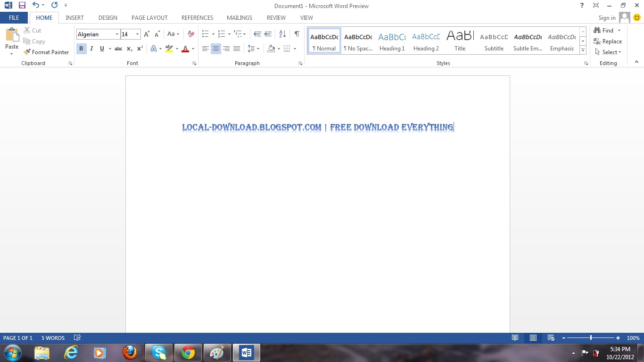
Task: Switch to the DESIGN tab
Action: [108, 17]
